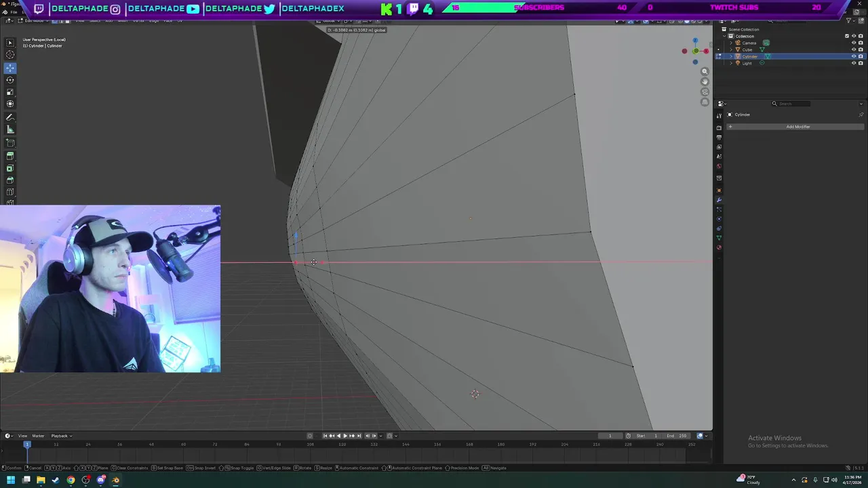The width and height of the screenshot is (868, 488).
Task: Click the viewport pan hand icon
Action: (x=705, y=81)
